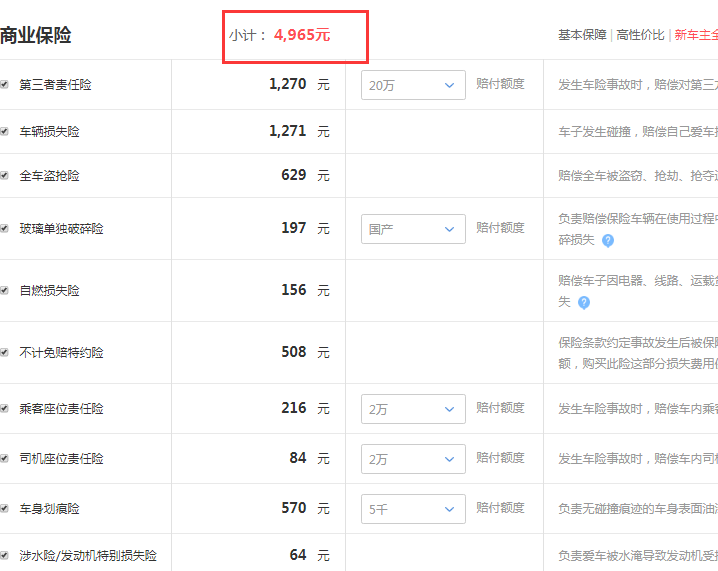Open the 2万 dropdown for 乘客座位责任险
This screenshot has width=718, height=571.
413,409
